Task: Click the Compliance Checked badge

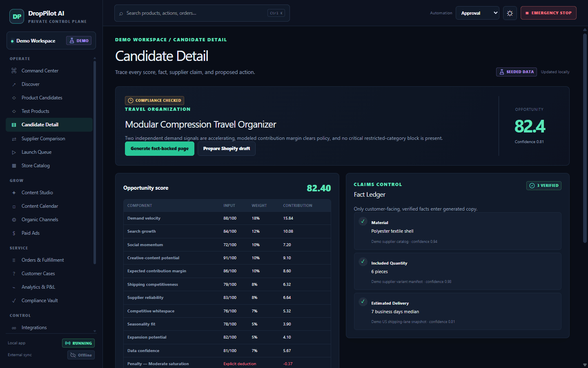Action: [x=154, y=101]
